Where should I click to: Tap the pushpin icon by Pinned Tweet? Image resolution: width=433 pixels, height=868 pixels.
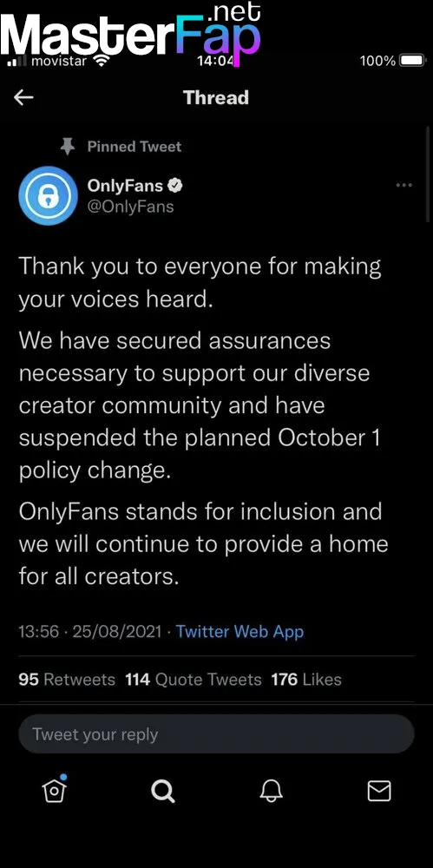pos(68,147)
